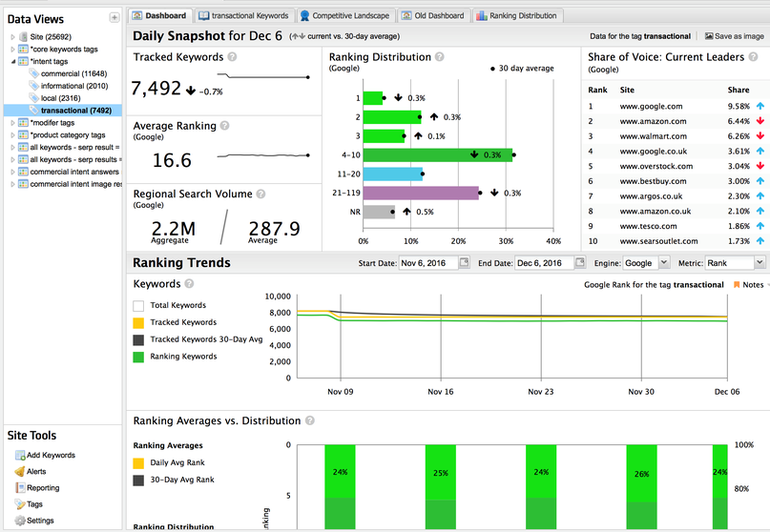Open the Reporting tool
Screen dimensions: 770x532
pyautogui.click(x=43, y=488)
